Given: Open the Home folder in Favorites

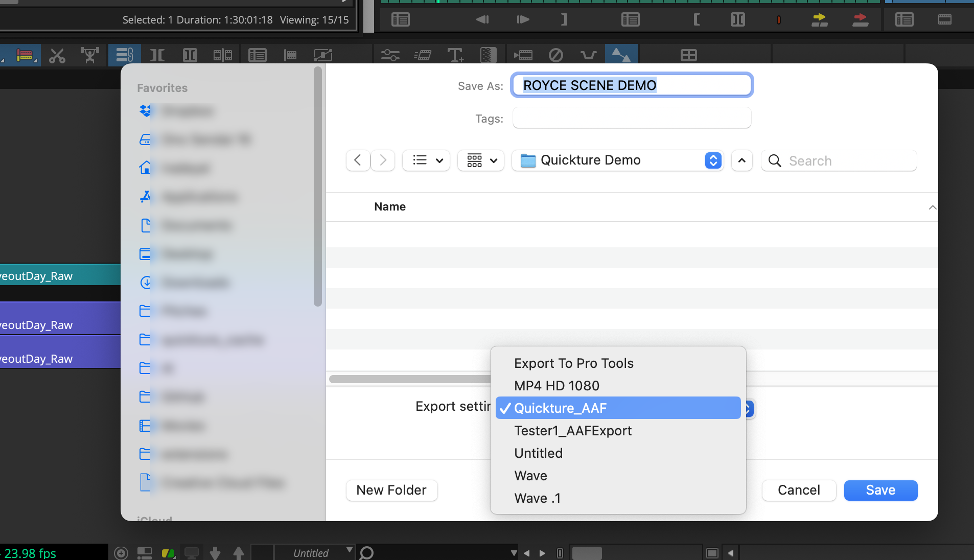Looking at the screenshot, I should pyautogui.click(x=174, y=168).
